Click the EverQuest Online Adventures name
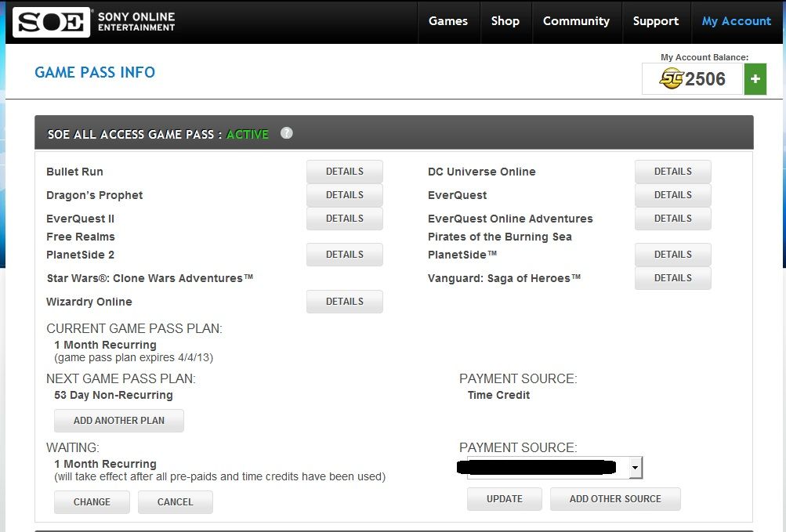The width and height of the screenshot is (786, 532). point(510,219)
